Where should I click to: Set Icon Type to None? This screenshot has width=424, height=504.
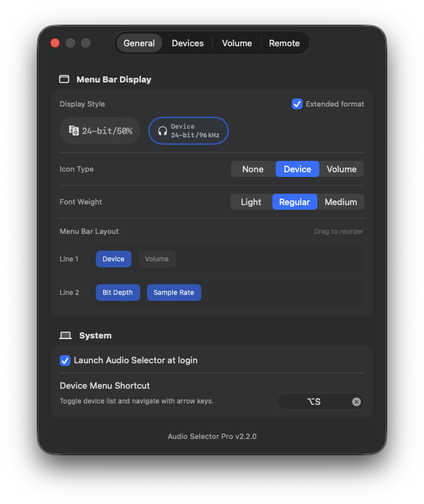click(253, 169)
